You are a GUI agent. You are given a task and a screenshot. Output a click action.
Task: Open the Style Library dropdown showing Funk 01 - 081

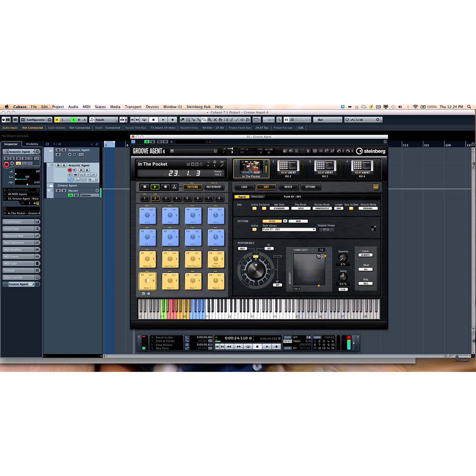coord(288,229)
